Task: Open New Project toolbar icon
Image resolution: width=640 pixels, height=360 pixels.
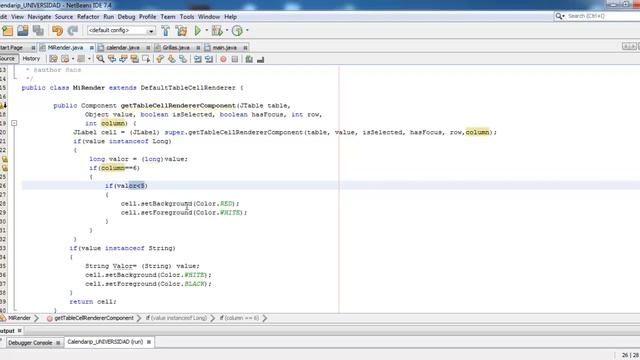Action: pyautogui.click(x=7, y=31)
